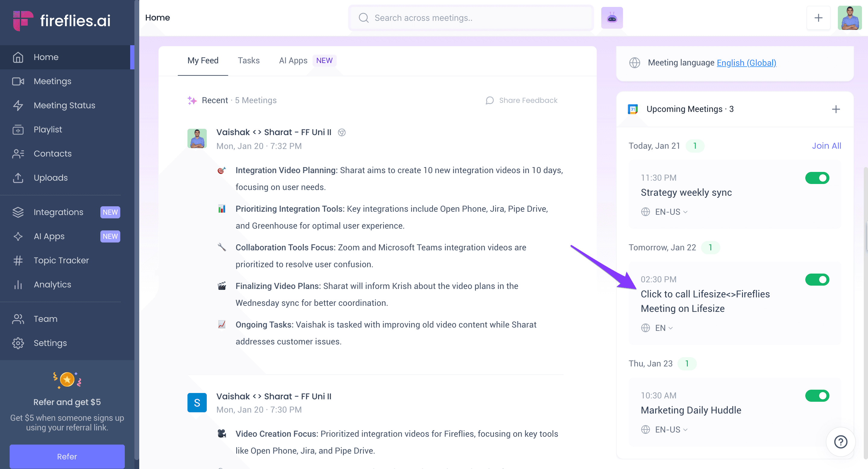Click the Integrations stack icon
This screenshot has width=868, height=469.
click(18, 212)
